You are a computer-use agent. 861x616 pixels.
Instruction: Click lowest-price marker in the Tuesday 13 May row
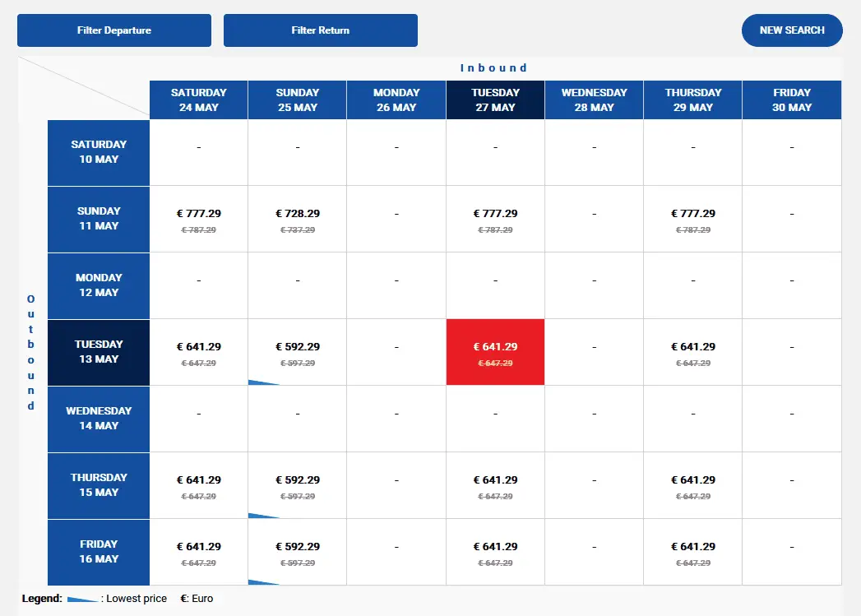click(262, 382)
